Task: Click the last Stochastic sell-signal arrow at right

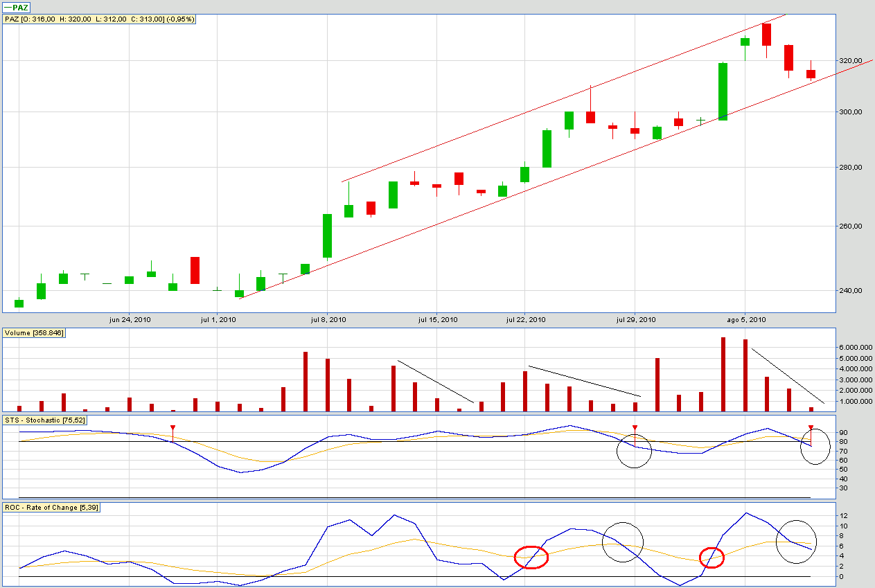Action: (811, 427)
